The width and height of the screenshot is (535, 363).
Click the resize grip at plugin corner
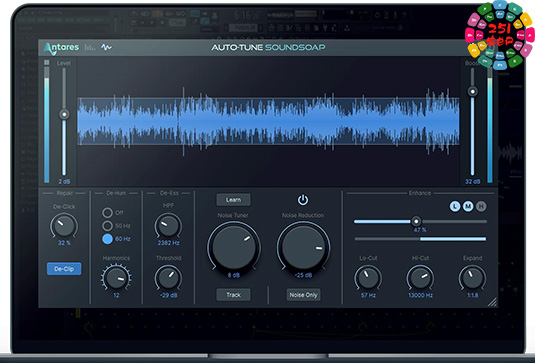(492, 302)
